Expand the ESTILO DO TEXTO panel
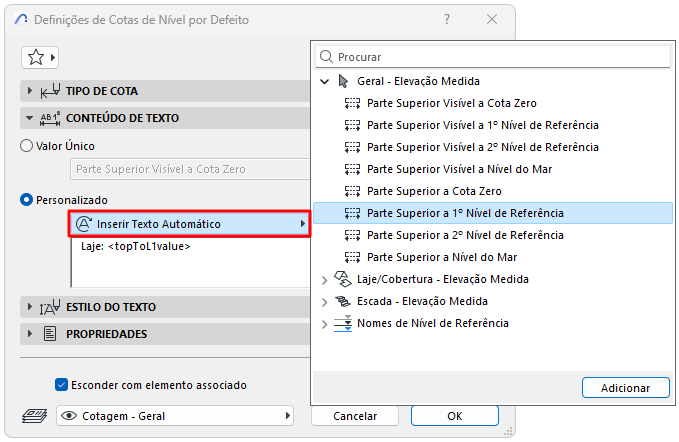The image size is (679, 442). pyautogui.click(x=29, y=307)
